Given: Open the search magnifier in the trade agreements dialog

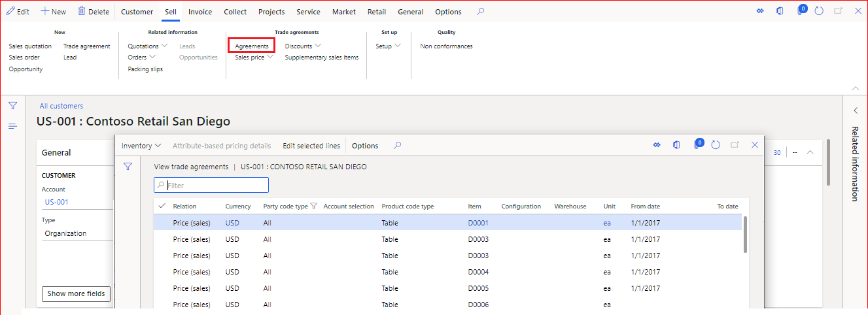Looking at the screenshot, I should (397, 146).
